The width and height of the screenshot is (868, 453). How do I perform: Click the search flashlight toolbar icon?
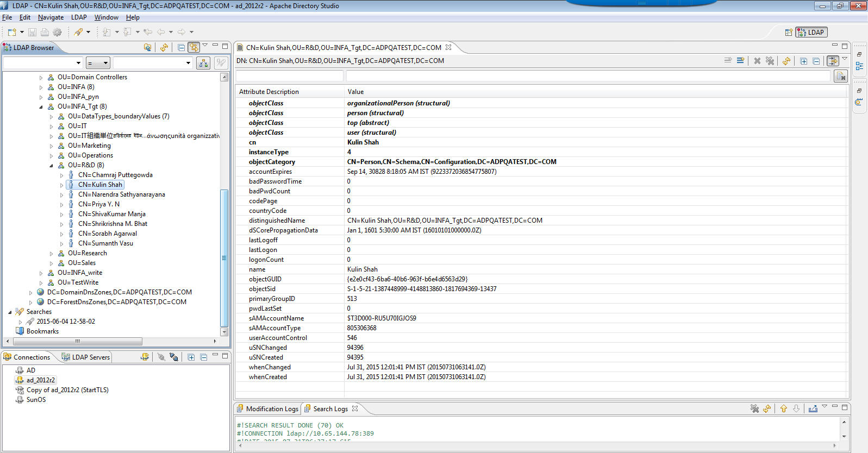[x=79, y=32]
